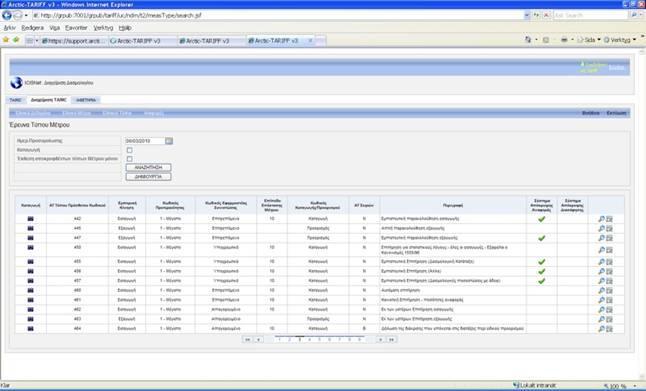Image resolution: width=646 pixels, height=391 pixels.
Task: Expand the address bar URL dropdown
Action: 527,15
